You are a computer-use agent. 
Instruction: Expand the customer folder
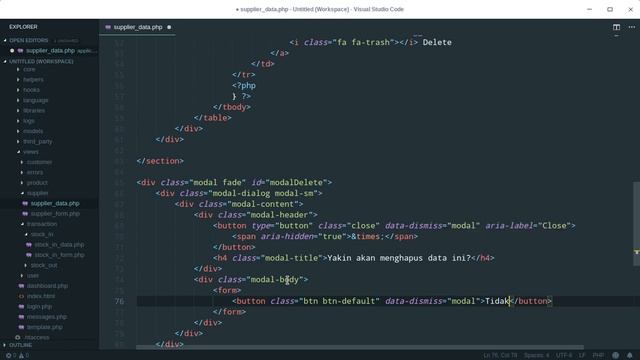point(22,162)
